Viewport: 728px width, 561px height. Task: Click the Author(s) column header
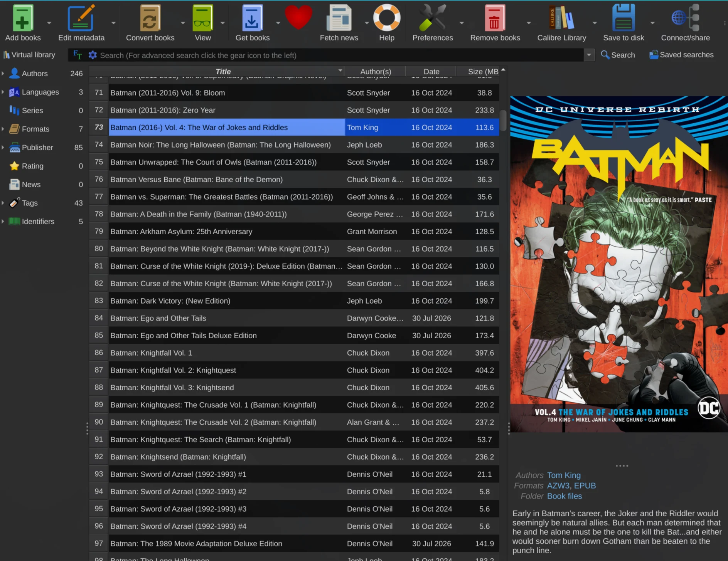click(x=375, y=71)
